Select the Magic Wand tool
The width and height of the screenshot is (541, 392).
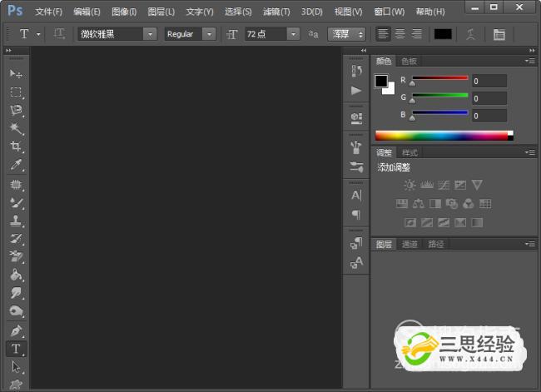[x=16, y=128]
